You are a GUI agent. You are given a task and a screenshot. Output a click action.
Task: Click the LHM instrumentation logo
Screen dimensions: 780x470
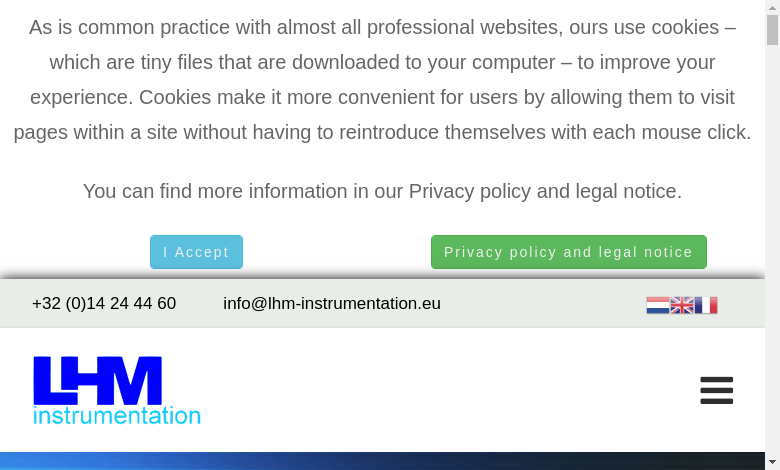[x=117, y=390]
